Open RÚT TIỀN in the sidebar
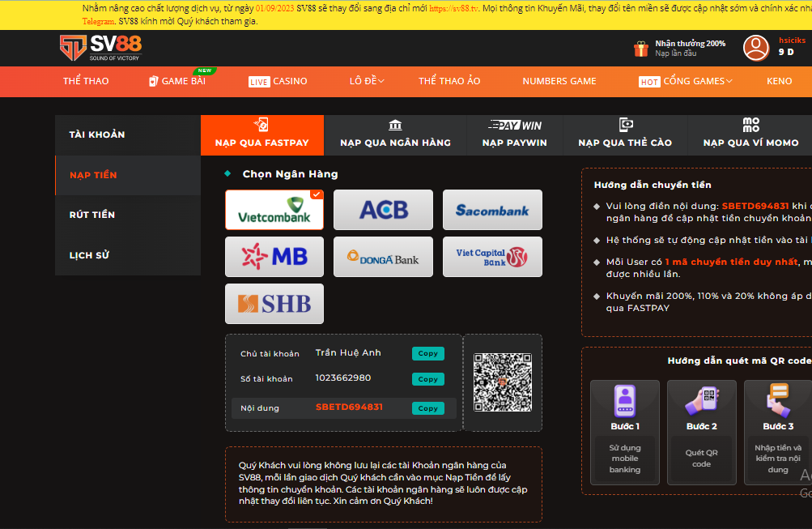 click(128, 215)
